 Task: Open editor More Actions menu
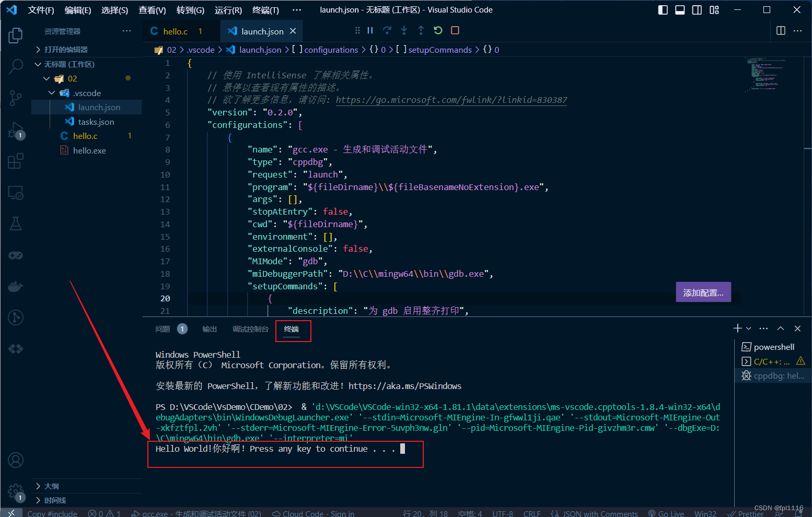coord(797,30)
